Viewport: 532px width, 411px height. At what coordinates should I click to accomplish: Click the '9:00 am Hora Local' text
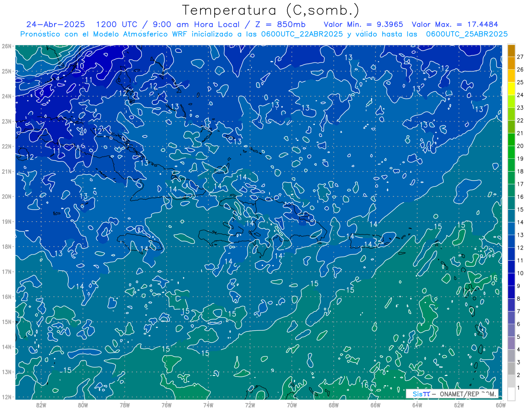pos(197,24)
